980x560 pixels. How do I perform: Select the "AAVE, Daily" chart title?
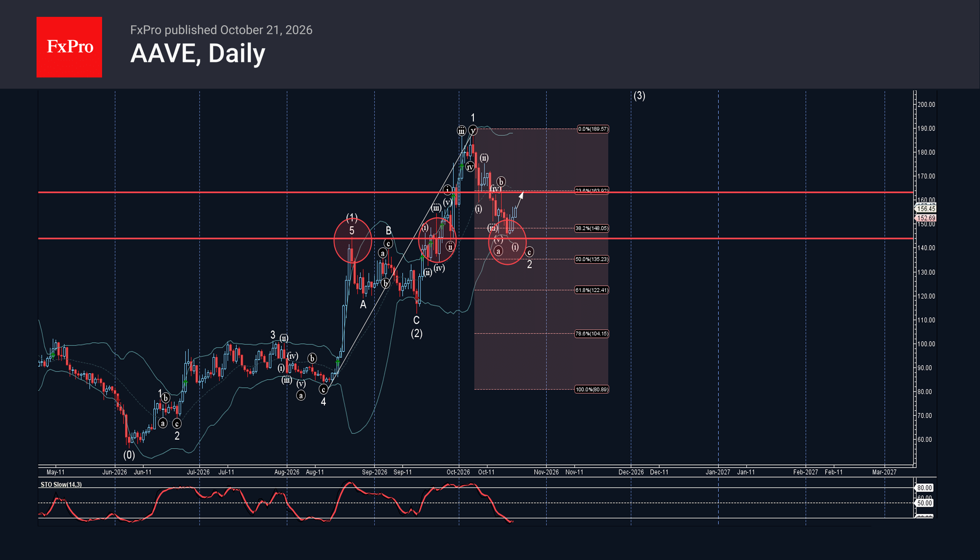[198, 53]
